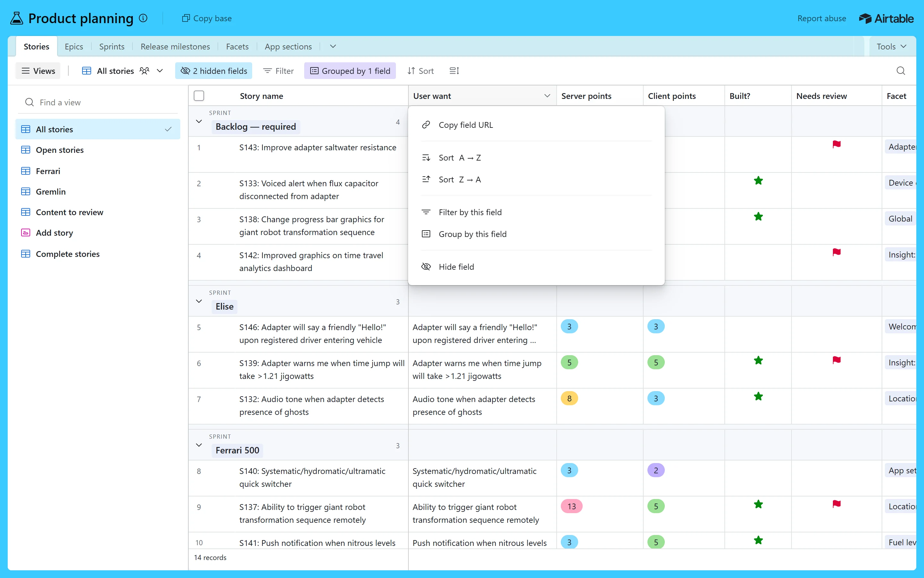Click the grid icon of Open stories view
Screen dimensions: 924x578
26,150
